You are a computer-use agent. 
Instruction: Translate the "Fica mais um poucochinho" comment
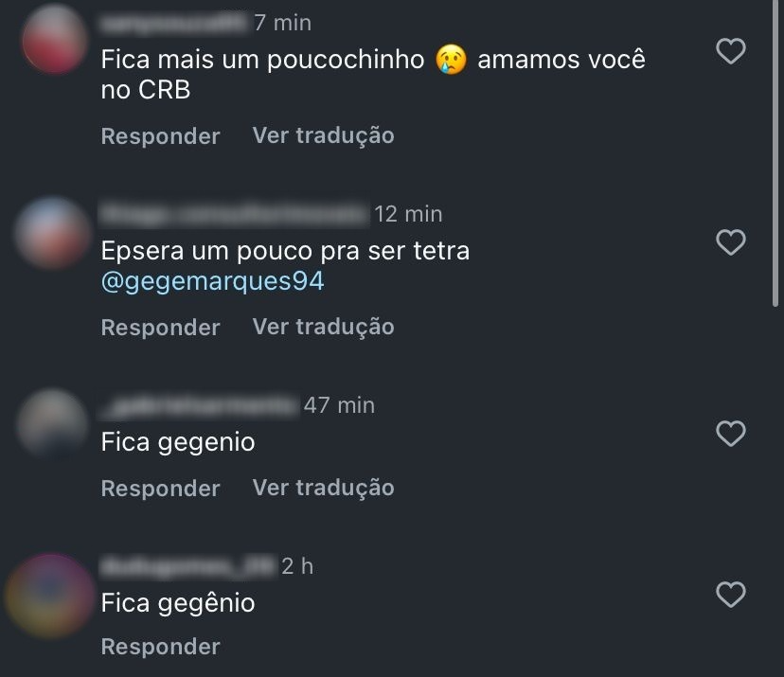[x=323, y=135]
